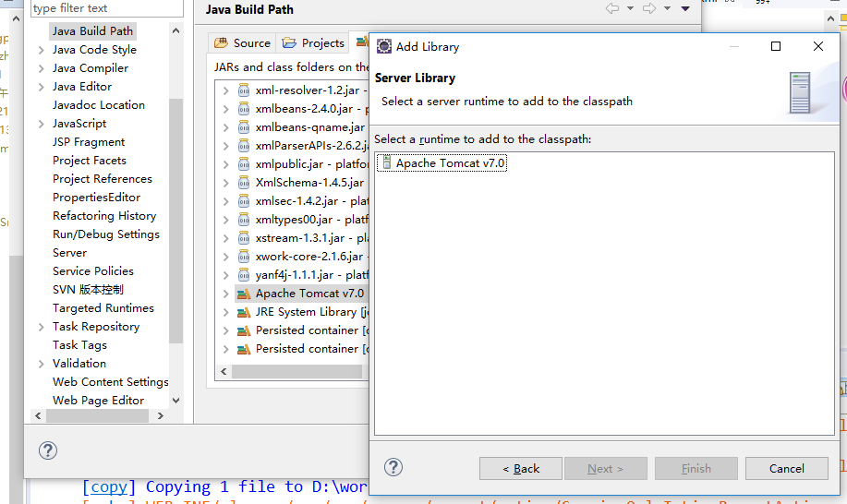This screenshot has height=504, width=847.
Task: Click the JAR list horizontal scrollbar
Action: [296, 371]
